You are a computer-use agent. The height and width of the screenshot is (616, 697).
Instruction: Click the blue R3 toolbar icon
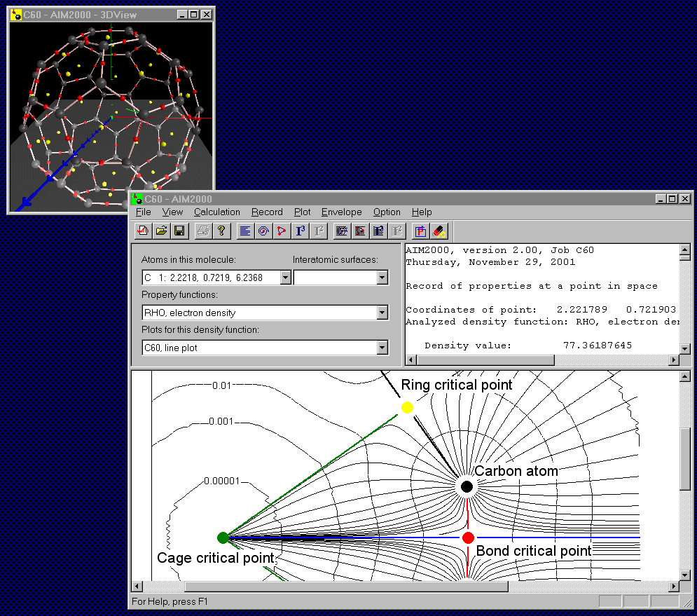point(301,231)
